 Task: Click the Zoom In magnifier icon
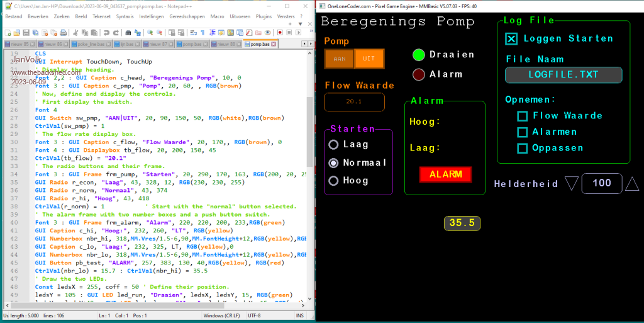150,32
